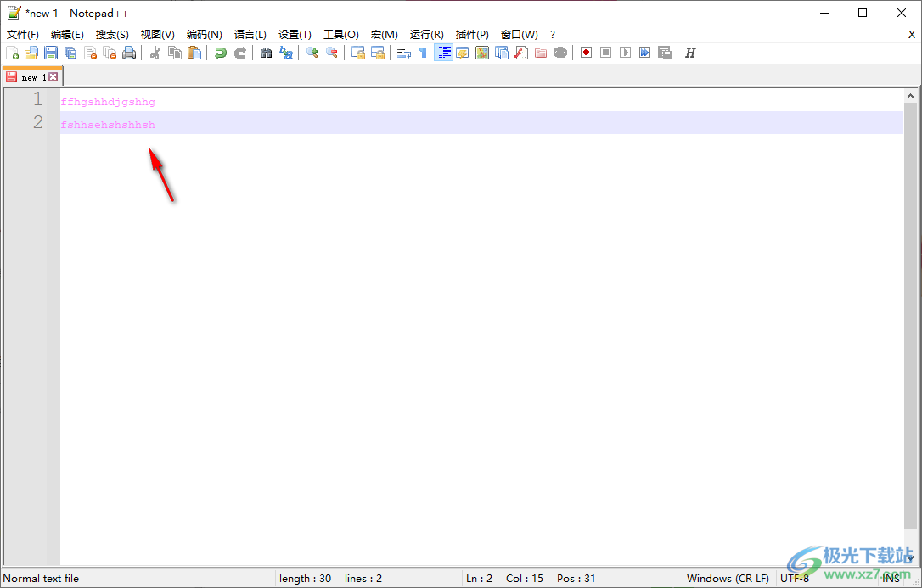This screenshot has width=922, height=588.
Task: Click the Find (search) icon
Action: (x=266, y=52)
